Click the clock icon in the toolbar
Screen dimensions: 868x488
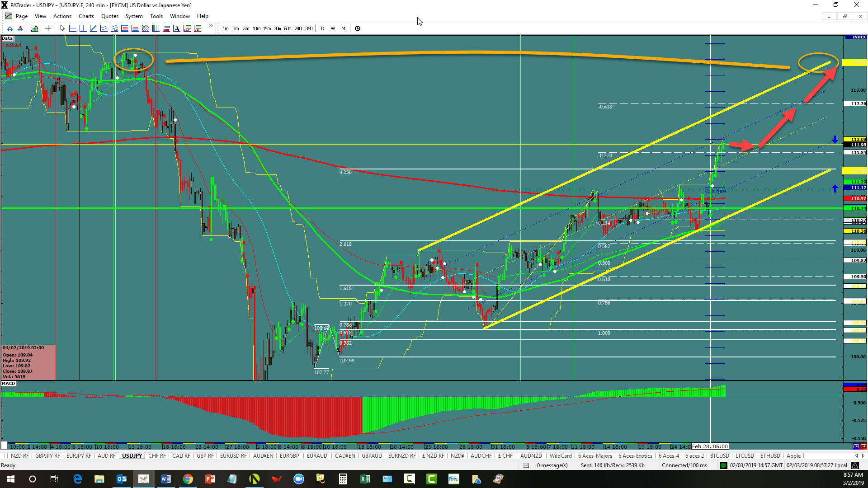[x=358, y=28]
